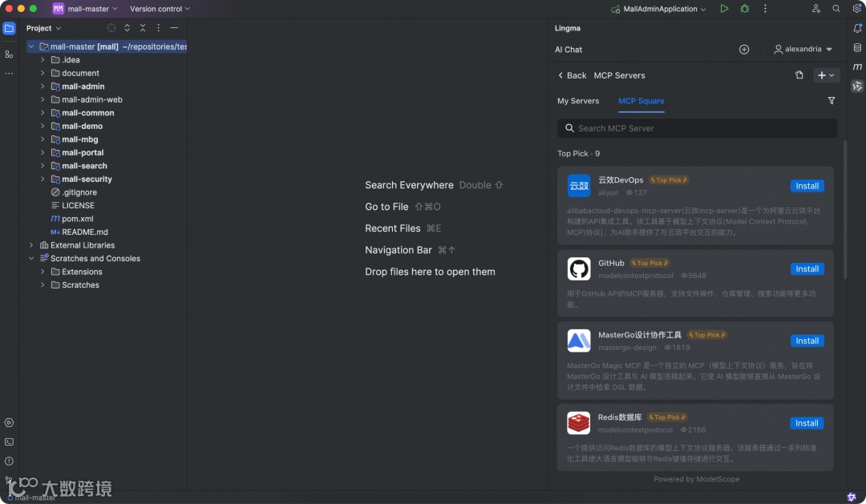Open Project panel options three-dot menu
866x504 pixels.
pyautogui.click(x=159, y=28)
